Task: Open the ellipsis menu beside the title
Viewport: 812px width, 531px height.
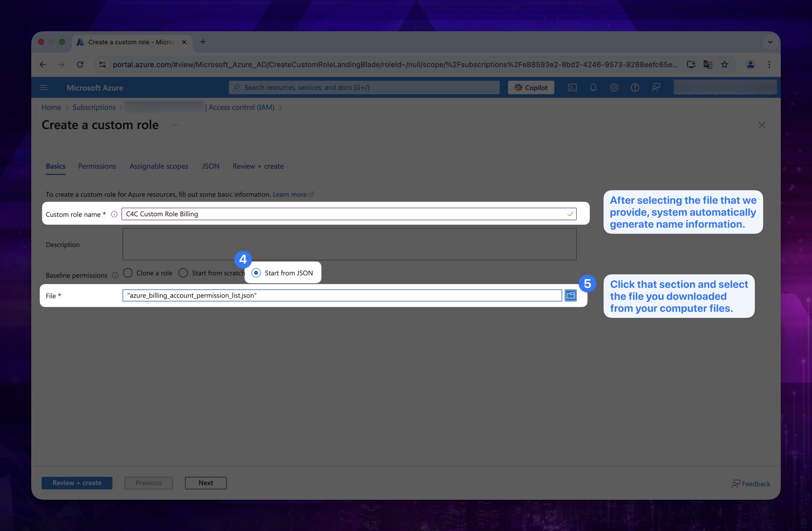Action: click(x=175, y=125)
